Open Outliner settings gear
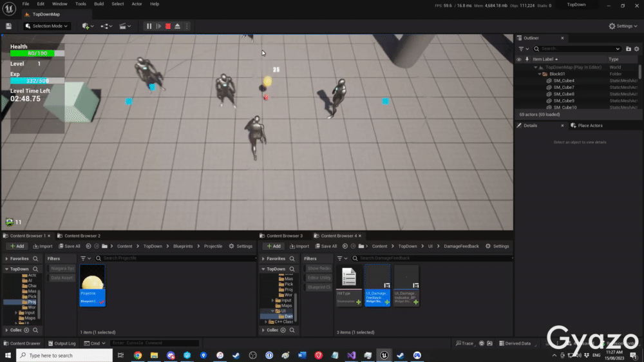644x362 pixels. click(x=637, y=48)
